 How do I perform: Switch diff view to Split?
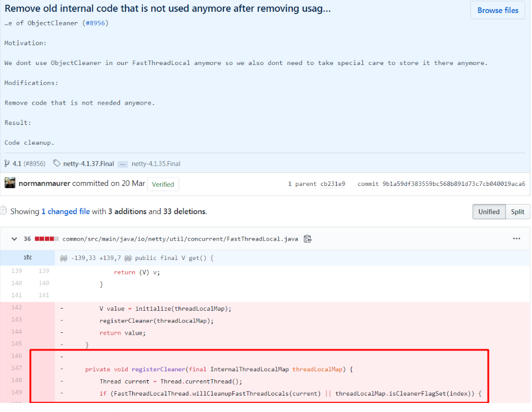tap(517, 212)
